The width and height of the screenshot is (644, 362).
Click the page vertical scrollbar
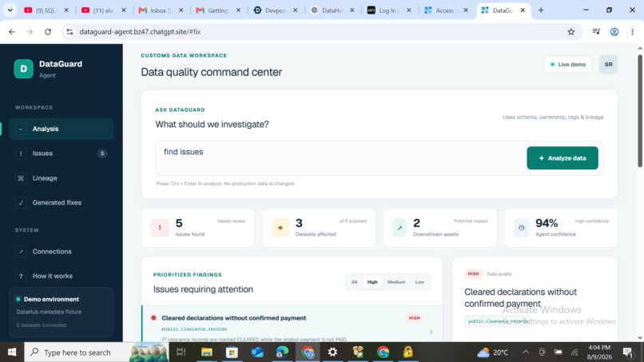(640, 111)
